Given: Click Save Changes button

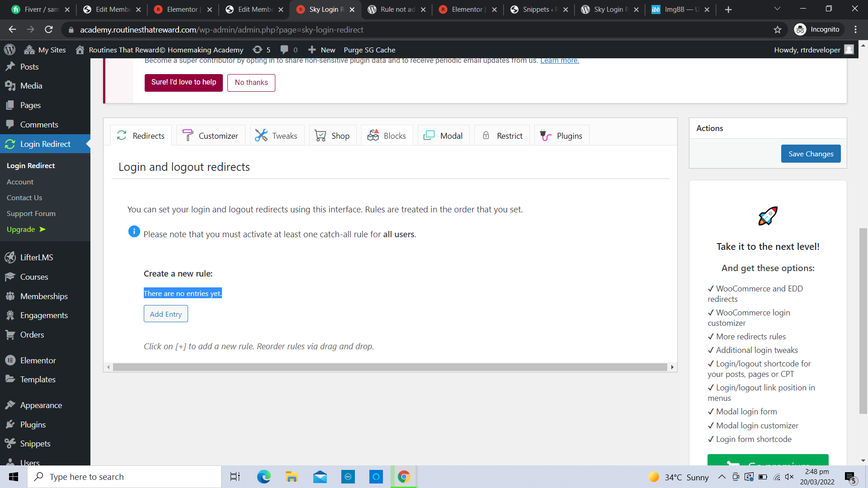Looking at the screenshot, I should (811, 154).
